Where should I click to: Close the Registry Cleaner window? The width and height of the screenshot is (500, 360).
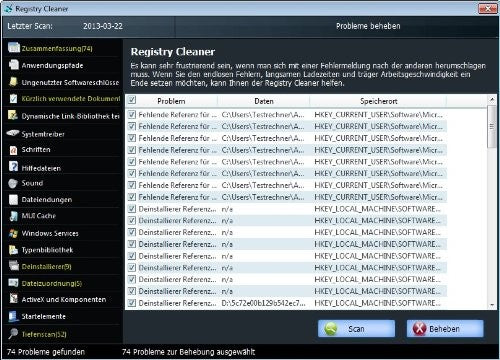tap(488, 8)
